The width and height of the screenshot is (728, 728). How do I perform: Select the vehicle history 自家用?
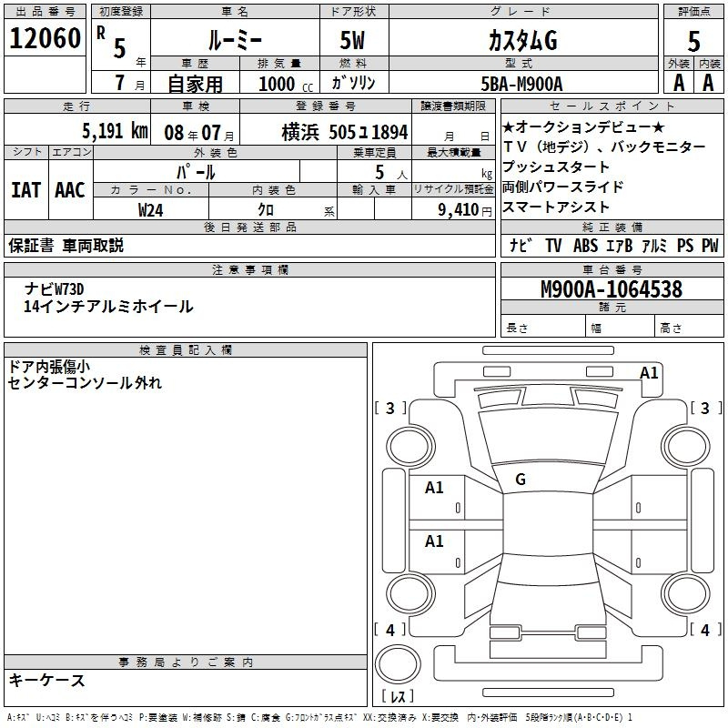tap(195, 84)
